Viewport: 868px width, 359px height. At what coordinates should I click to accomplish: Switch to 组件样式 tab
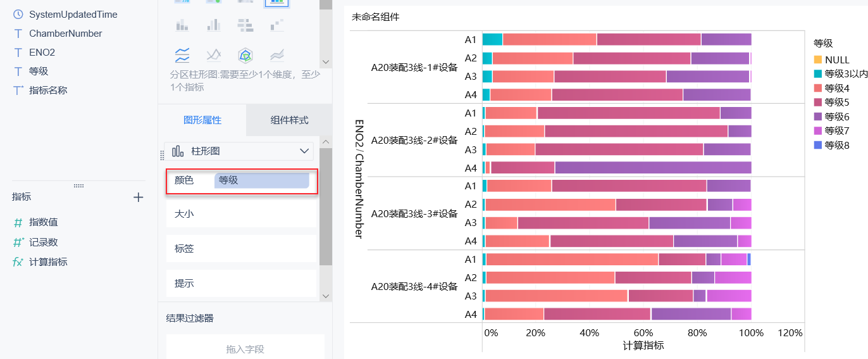tap(289, 120)
